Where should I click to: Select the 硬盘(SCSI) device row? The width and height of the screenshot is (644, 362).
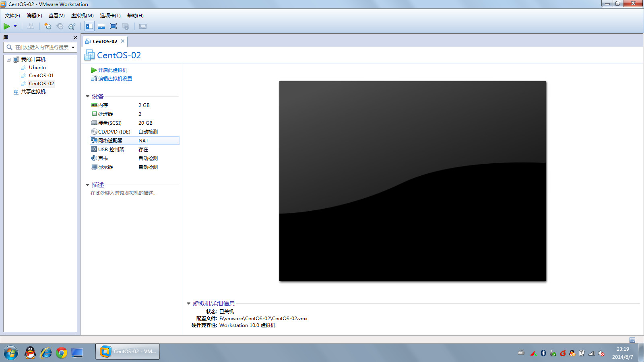134,123
